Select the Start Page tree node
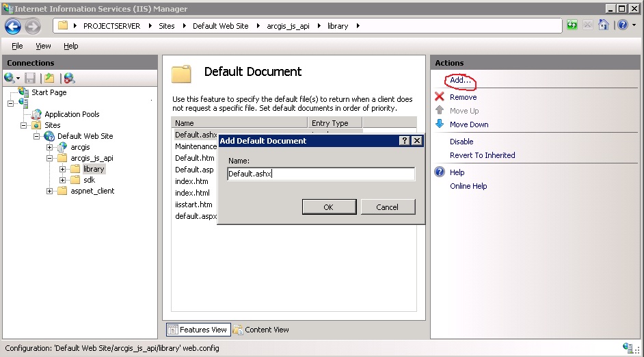 click(x=49, y=92)
